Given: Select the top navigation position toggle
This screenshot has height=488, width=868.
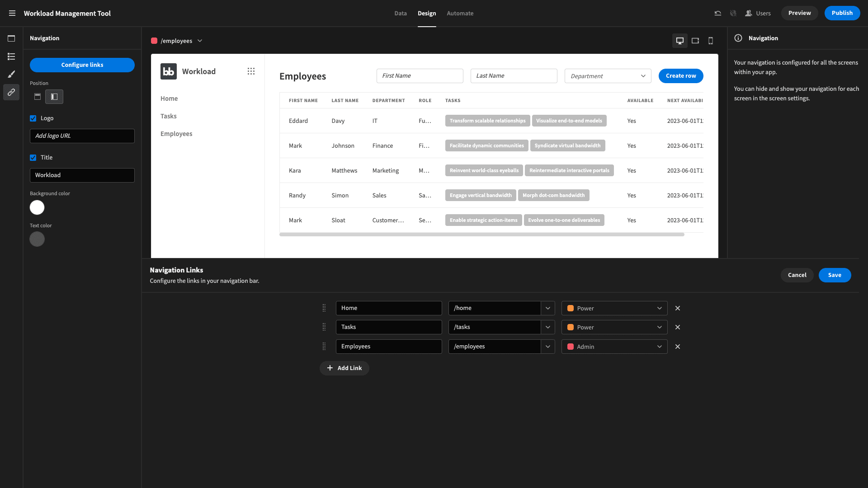Looking at the screenshot, I should tap(38, 97).
